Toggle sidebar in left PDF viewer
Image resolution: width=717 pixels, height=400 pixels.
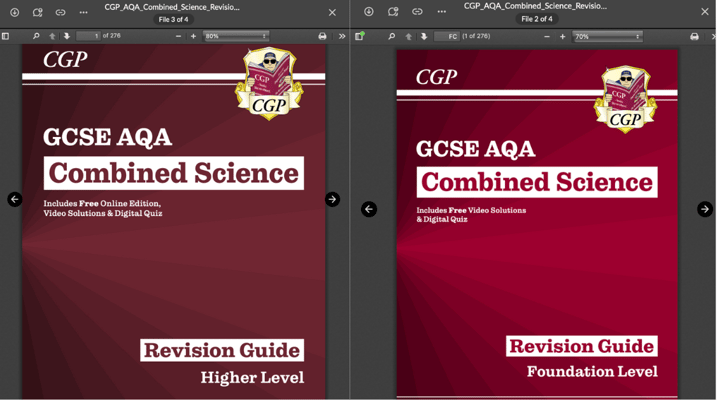tap(5, 36)
